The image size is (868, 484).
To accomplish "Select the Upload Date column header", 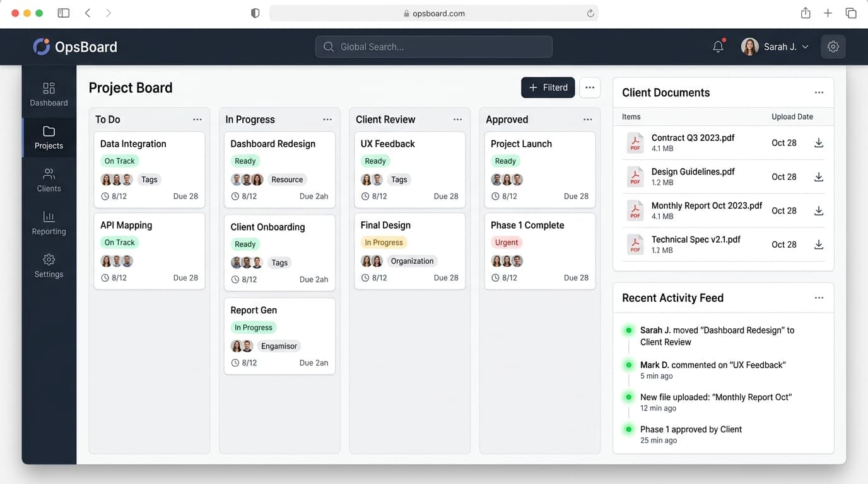I will click(792, 117).
